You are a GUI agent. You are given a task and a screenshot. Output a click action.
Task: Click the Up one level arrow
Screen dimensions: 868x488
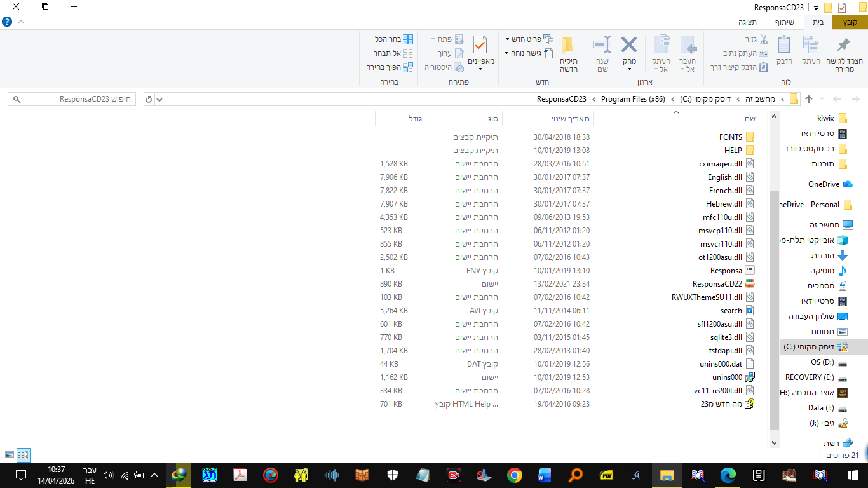[809, 99]
